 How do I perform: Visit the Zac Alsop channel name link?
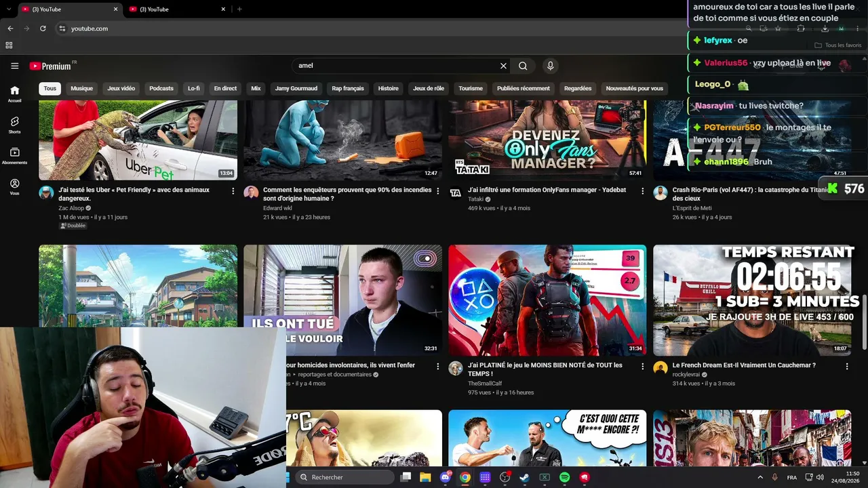(71, 208)
